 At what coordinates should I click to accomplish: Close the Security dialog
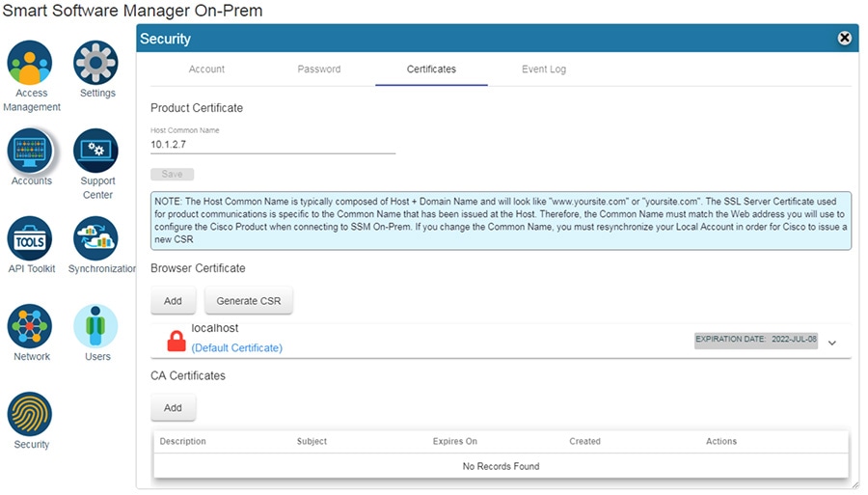[x=844, y=38]
